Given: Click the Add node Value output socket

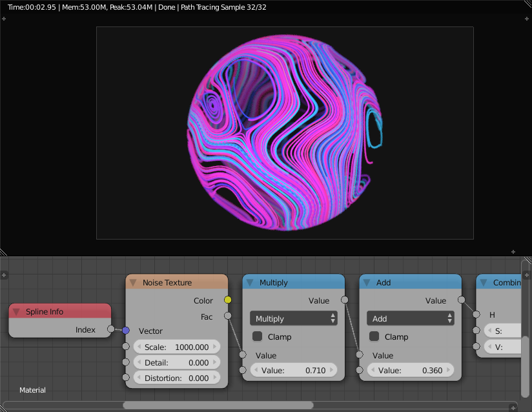Looking at the screenshot, I should click(x=462, y=300).
